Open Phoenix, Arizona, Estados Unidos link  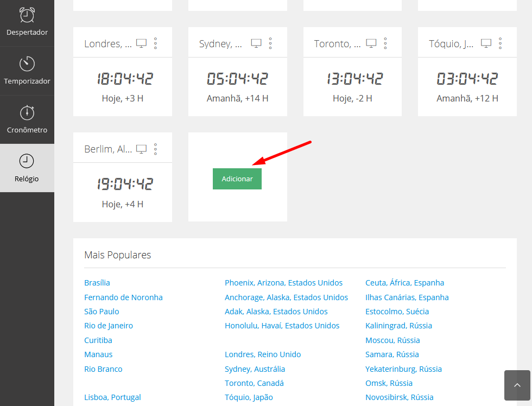pyautogui.click(x=283, y=283)
